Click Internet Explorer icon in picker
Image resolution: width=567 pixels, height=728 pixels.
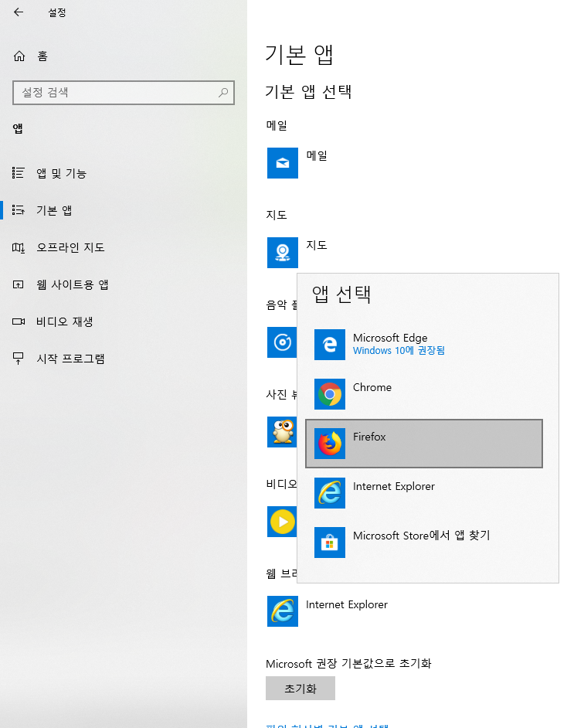[x=330, y=493]
